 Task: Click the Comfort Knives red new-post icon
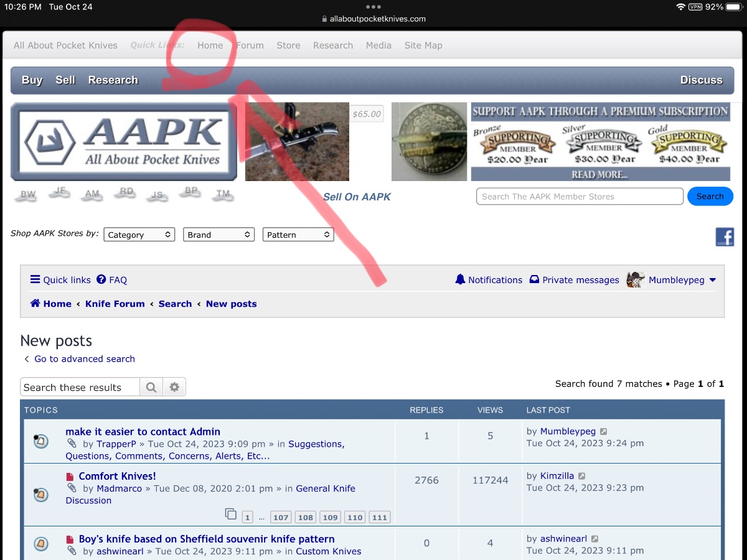[x=70, y=477]
